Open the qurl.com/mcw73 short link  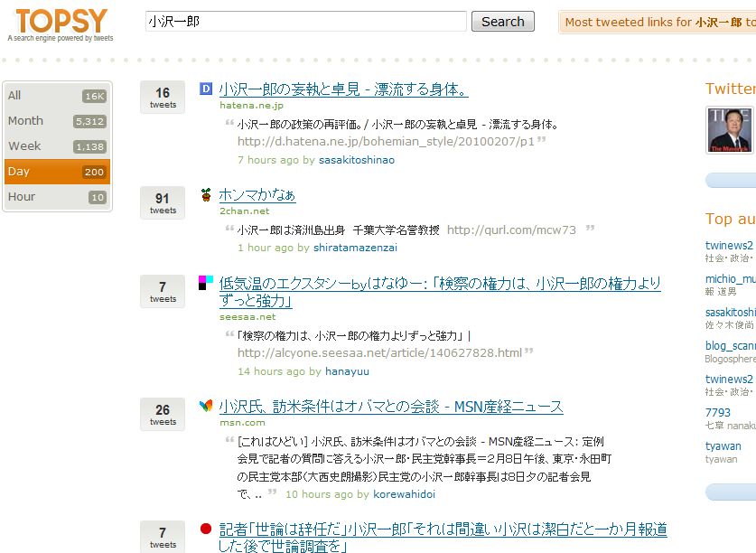511,230
